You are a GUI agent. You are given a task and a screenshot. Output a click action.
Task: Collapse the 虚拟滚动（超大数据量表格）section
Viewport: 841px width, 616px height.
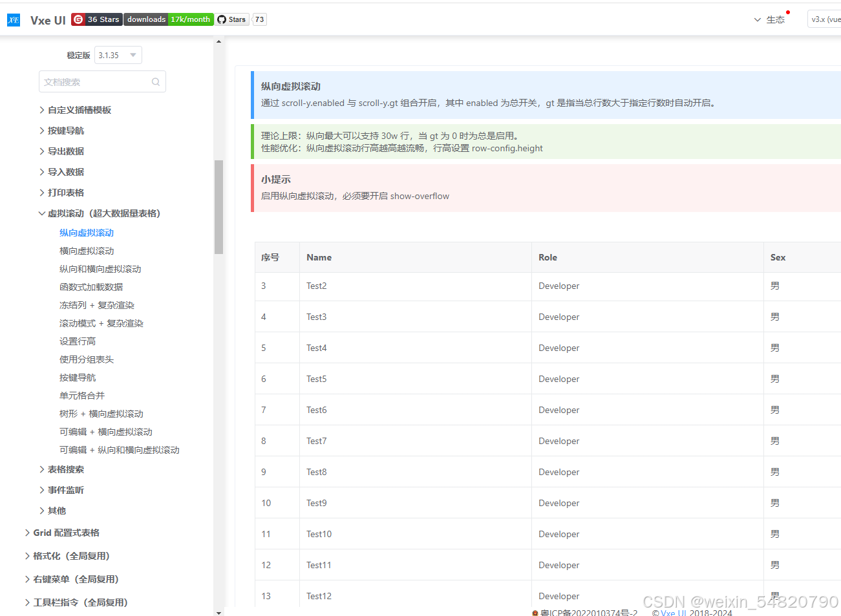[101, 213]
